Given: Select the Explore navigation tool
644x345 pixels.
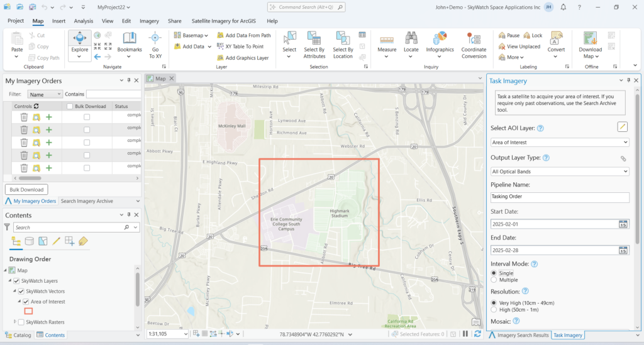Looking at the screenshot, I should (x=79, y=41).
